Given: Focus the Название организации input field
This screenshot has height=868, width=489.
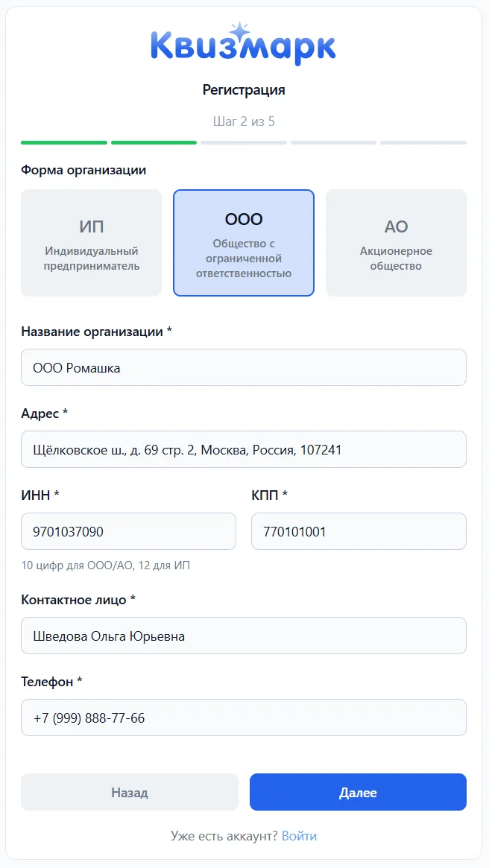Looking at the screenshot, I should point(244,367).
